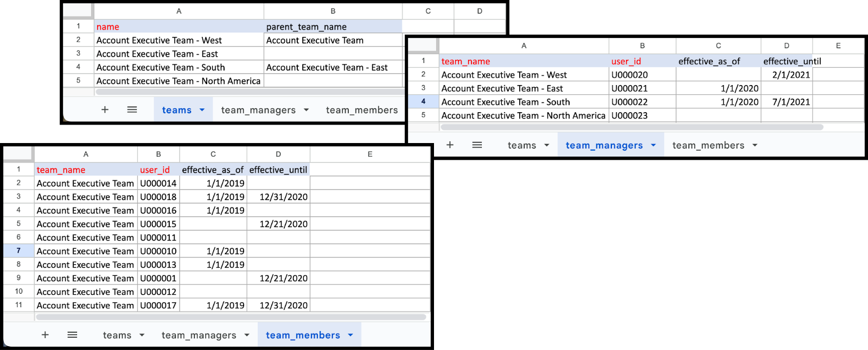Add a new sheet in the teams window

[x=105, y=109]
